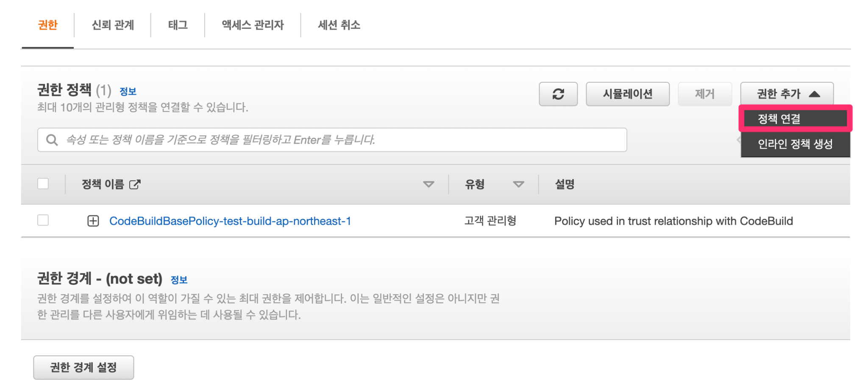Open the CodeBuildBasePolicy-test-build-ap-northeast-1 link
This screenshot has height=385, width=868.
click(x=230, y=221)
